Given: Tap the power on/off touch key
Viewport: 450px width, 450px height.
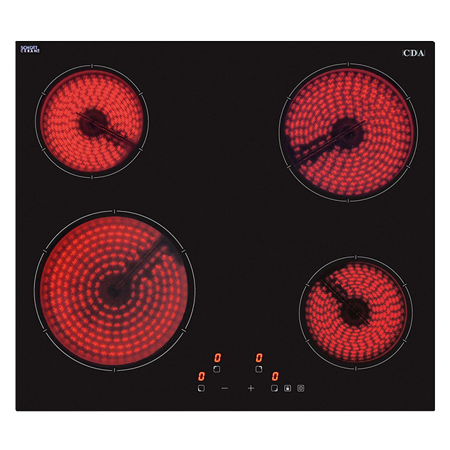Looking at the screenshot, I should pos(287,388).
